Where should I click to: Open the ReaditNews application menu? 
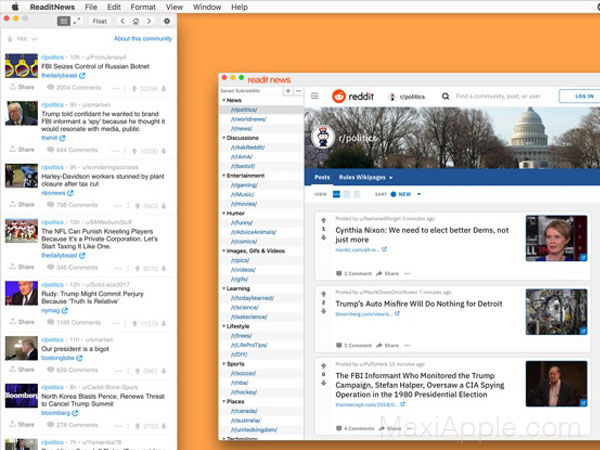point(52,7)
